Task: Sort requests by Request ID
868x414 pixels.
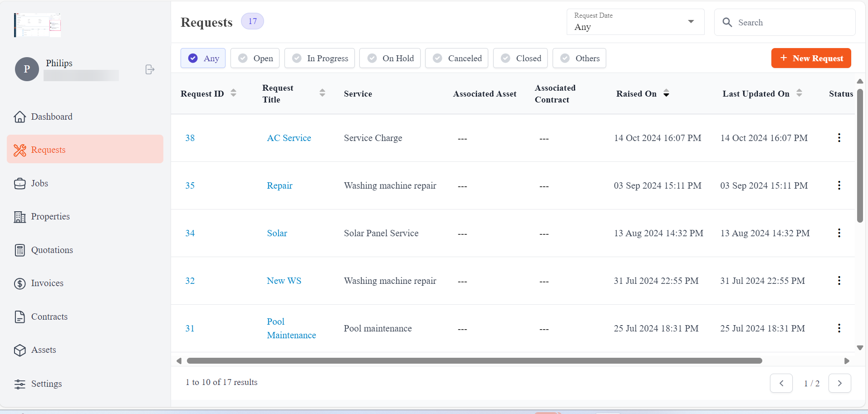Action: (233, 93)
